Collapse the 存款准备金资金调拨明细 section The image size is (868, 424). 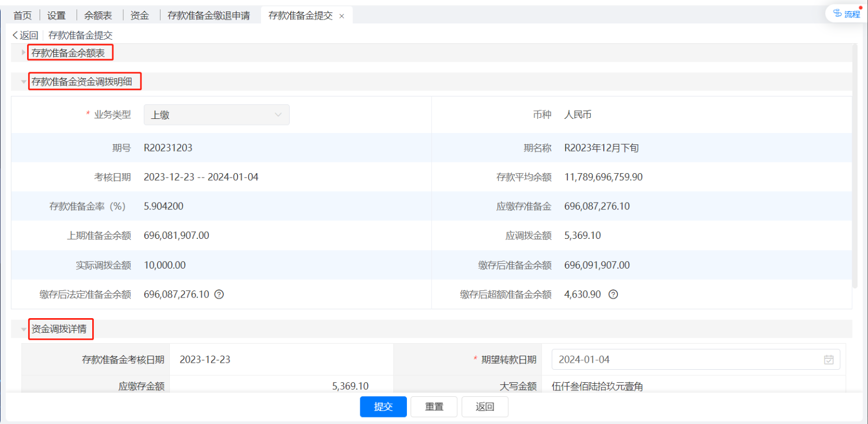coord(23,82)
